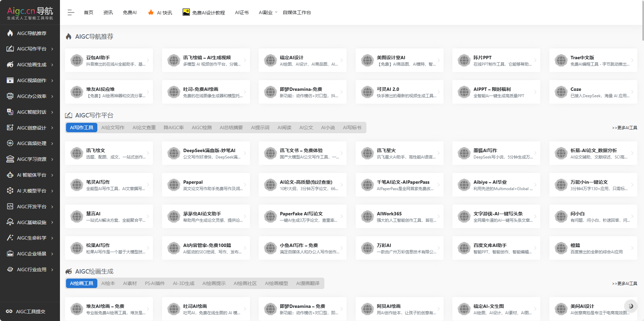Image resolution: width=644 pixels, height=321 pixels.
Task: Switch to the AI论文查重 tab
Action: coord(144,128)
